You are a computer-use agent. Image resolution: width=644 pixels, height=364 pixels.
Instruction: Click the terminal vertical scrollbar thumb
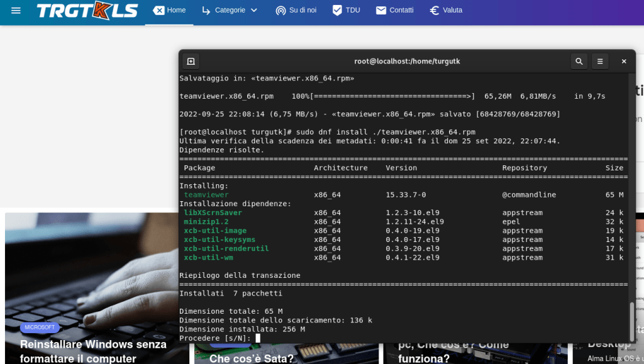(631, 321)
